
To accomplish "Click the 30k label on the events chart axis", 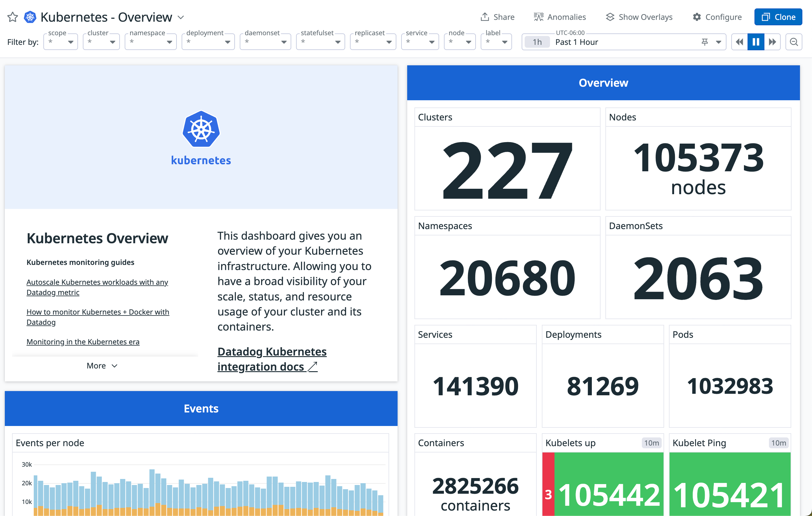I will pyautogui.click(x=27, y=465).
